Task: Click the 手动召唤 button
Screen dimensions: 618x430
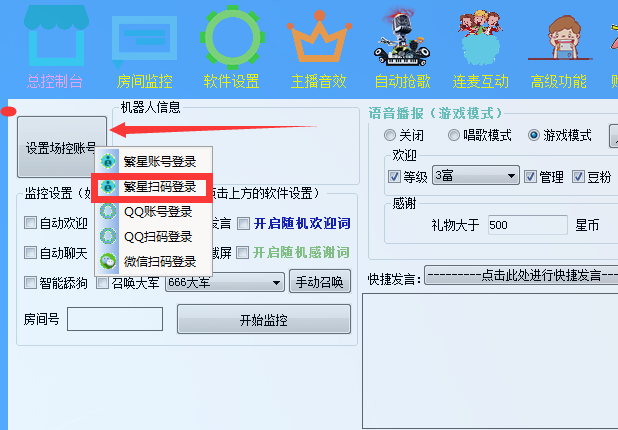Action: point(320,282)
